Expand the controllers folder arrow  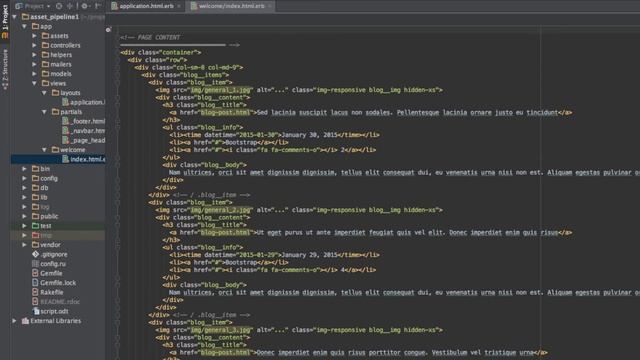coord(35,45)
